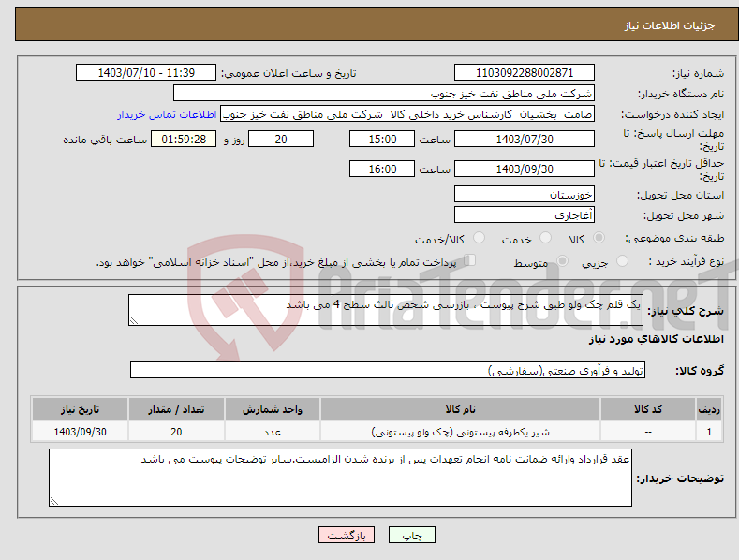Click the resize grip of the شرح کلی نیاز description textarea
This screenshot has width=739, height=560.
tap(134, 320)
